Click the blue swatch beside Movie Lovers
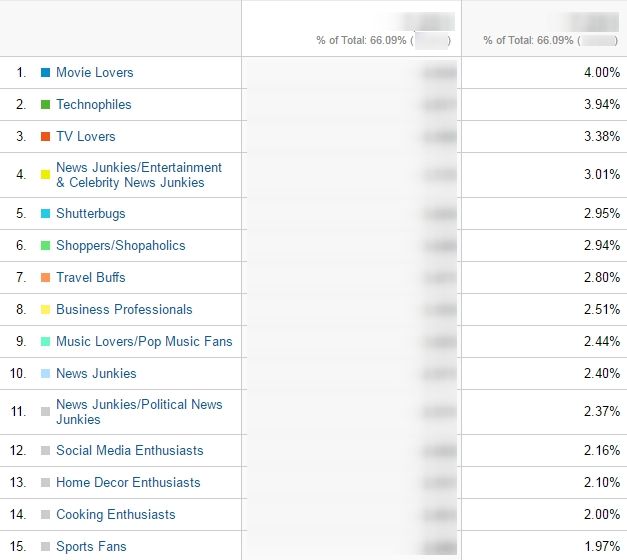This screenshot has width=627, height=560. click(45, 73)
